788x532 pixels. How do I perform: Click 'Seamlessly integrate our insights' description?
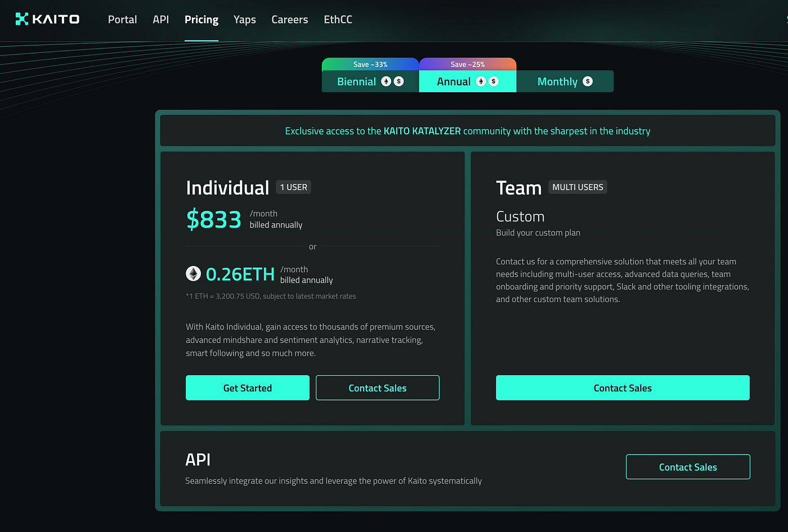click(x=333, y=481)
